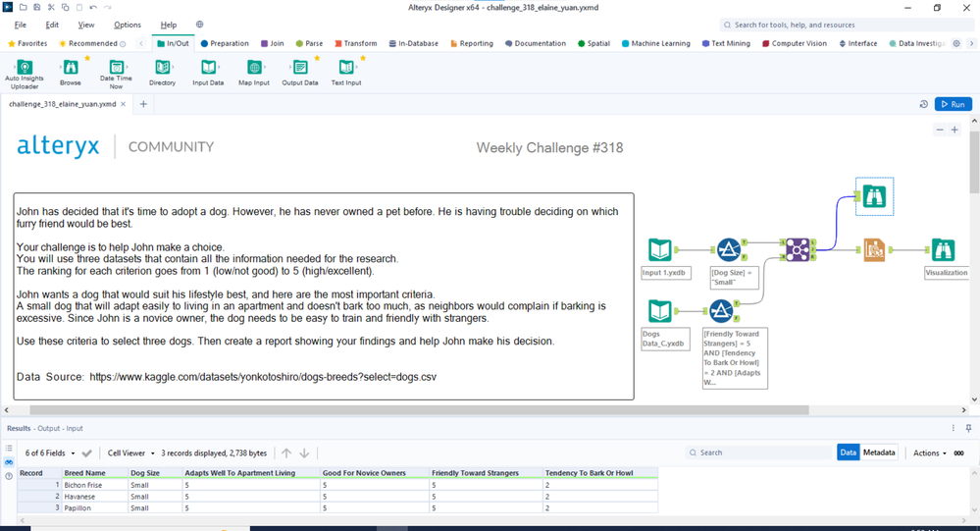Image resolution: width=980 pixels, height=531 pixels.
Task: Click the Kaggle dogs-breeds data source link
Action: tap(263, 377)
